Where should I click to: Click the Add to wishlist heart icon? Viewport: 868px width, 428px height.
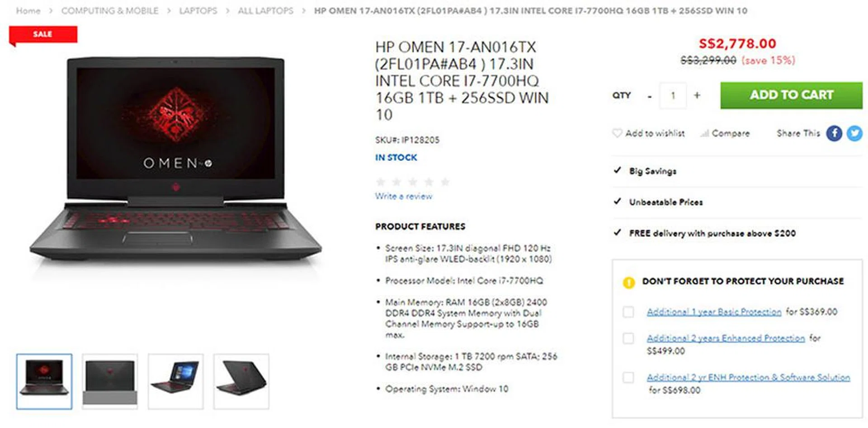coord(617,133)
